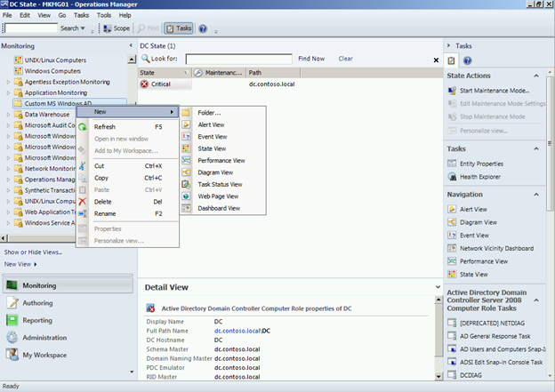This screenshot has width=555, height=392.
Task: Collapse the State Actions section
Action: 536,76
